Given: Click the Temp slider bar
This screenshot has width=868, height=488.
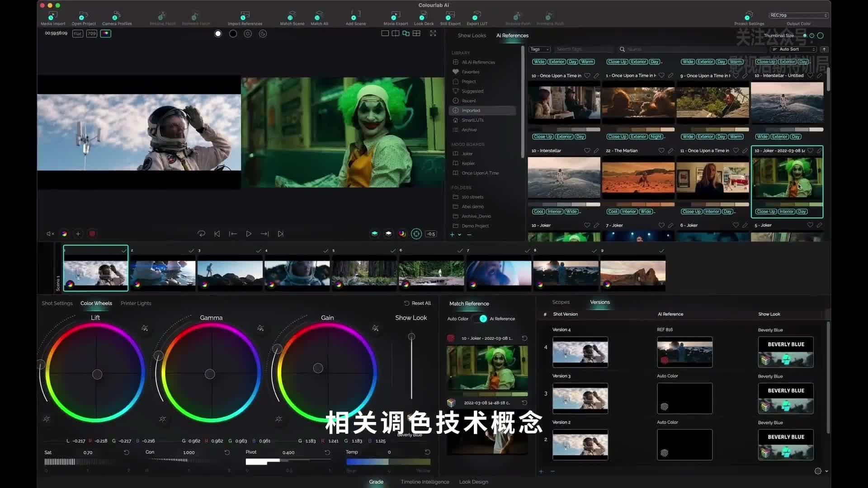Looking at the screenshot, I should (x=388, y=462).
